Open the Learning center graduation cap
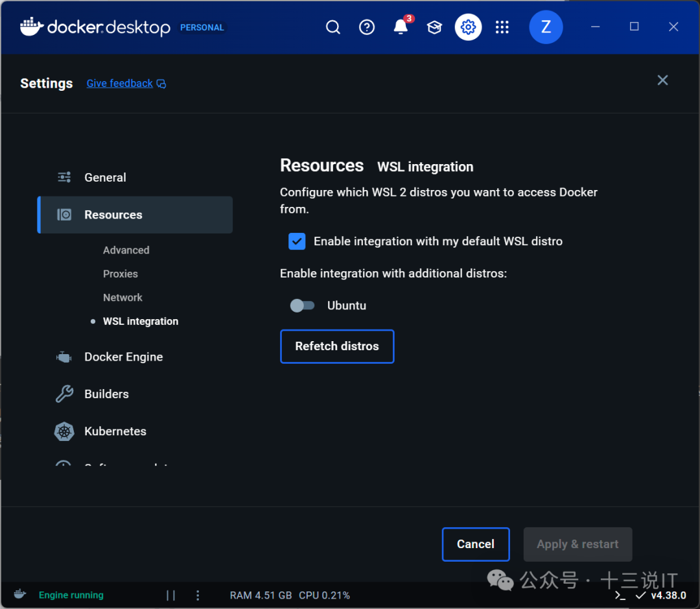 434,27
